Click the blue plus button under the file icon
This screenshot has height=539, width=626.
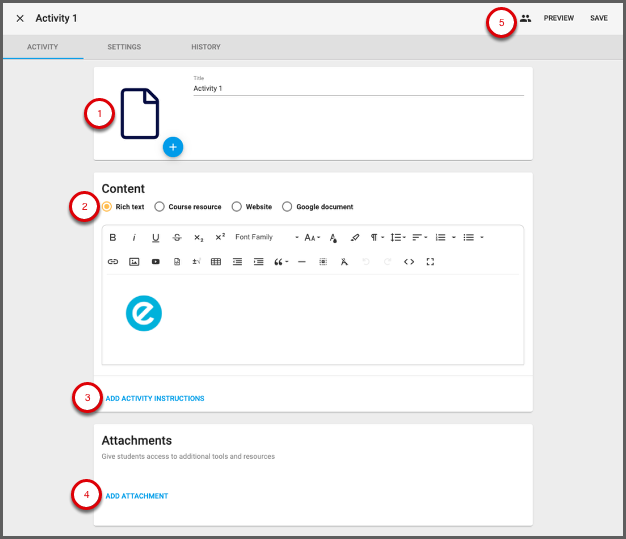coord(173,147)
